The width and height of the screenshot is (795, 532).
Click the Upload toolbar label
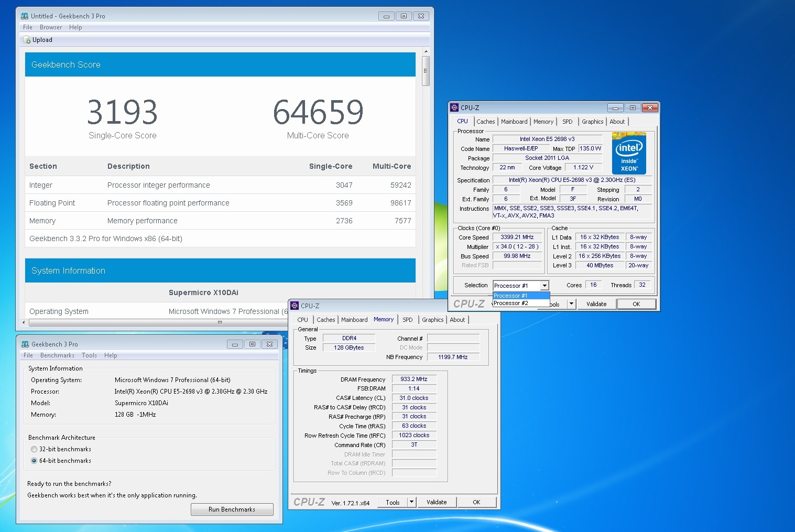pyautogui.click(x=42, y=40)
